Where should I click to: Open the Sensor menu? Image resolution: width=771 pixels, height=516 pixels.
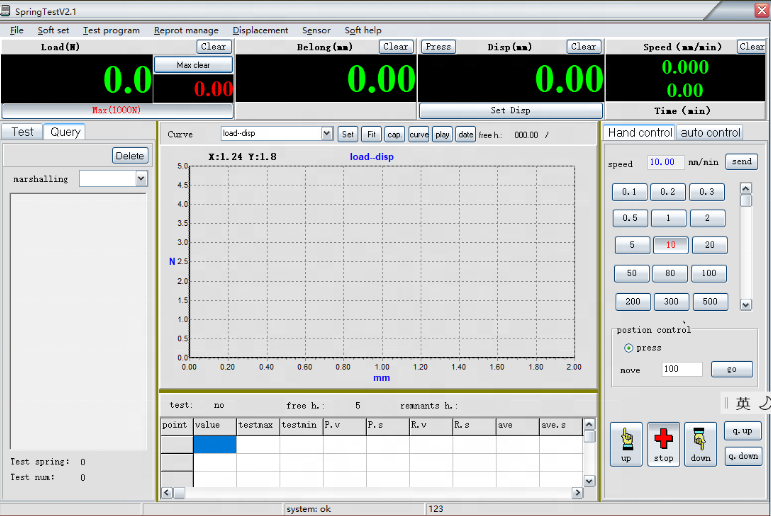coord(316,30)
